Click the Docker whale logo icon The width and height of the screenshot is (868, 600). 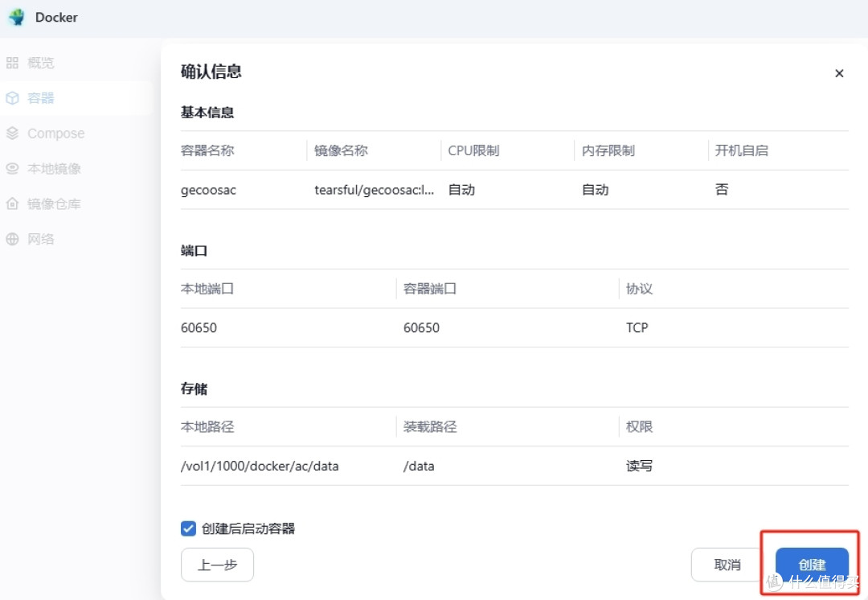tap(16, 17)
